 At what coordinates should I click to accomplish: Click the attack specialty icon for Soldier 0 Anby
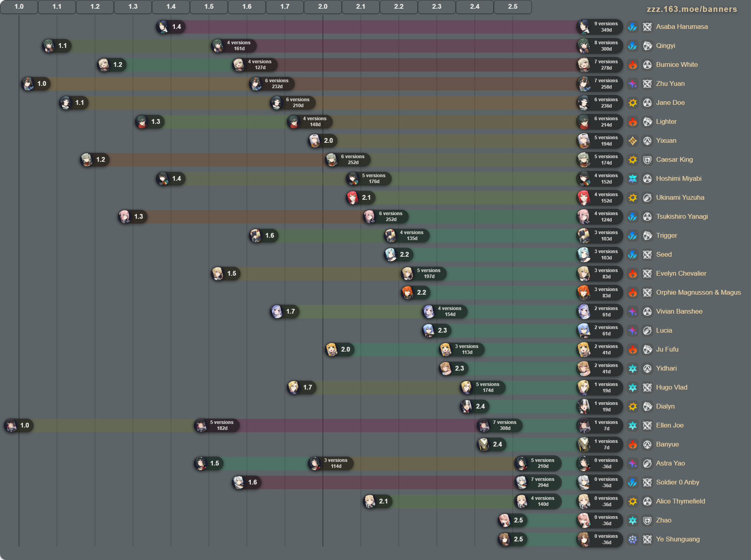pyautogui.click(x=647, y=482)
